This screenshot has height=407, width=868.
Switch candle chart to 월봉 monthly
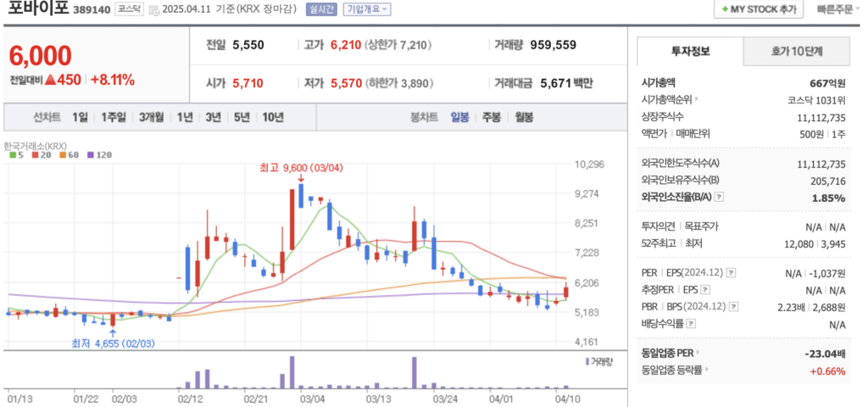(x=523, y=117)
